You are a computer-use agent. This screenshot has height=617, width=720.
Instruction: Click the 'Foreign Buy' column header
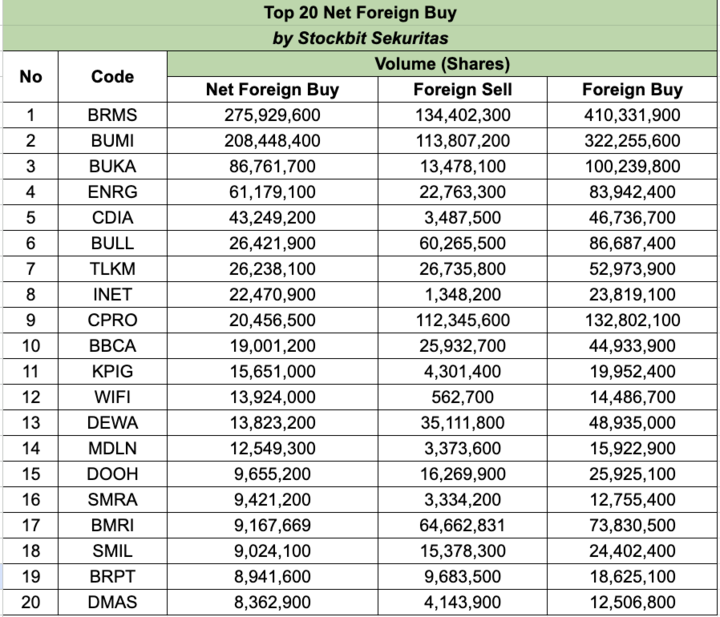point(631,89)
